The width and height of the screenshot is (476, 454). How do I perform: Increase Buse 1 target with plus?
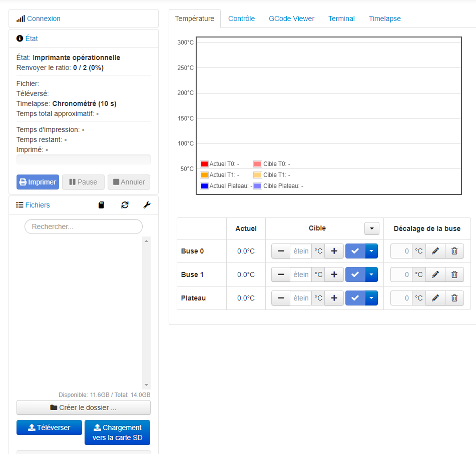pos(334,274)
